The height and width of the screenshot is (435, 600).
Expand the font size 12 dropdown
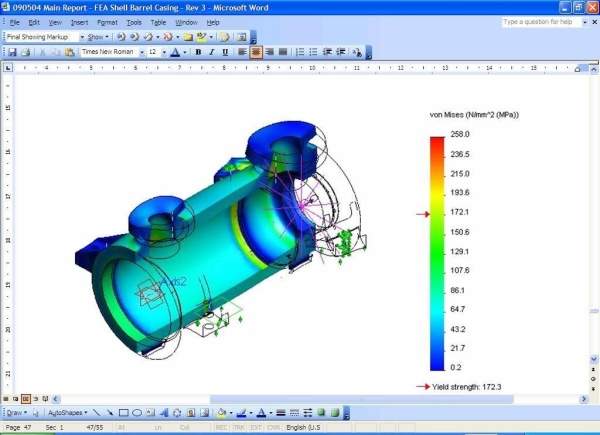coord(165,52)
